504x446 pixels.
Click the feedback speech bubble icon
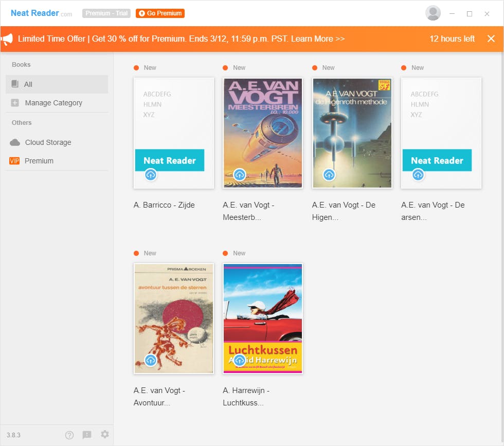(87, 435)
